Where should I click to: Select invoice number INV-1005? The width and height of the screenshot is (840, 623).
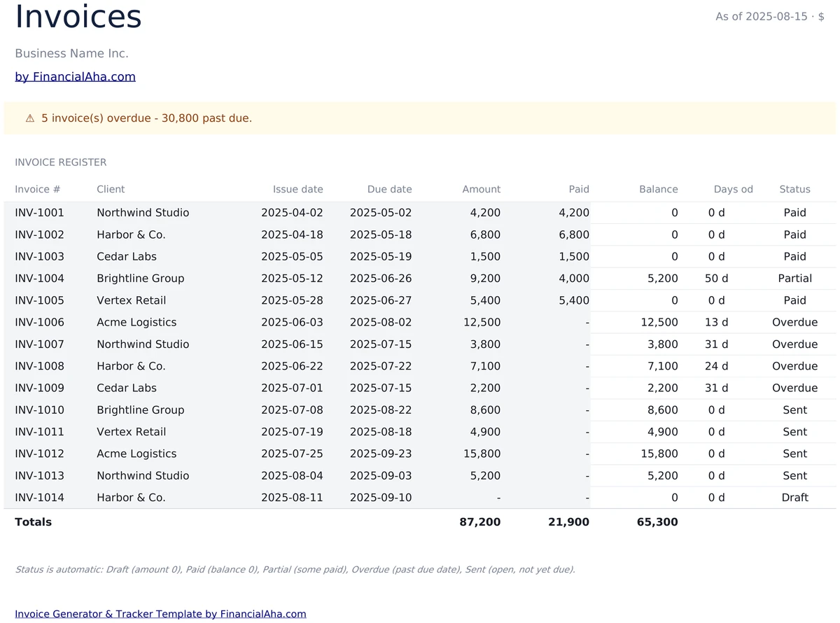pos(39,300)
